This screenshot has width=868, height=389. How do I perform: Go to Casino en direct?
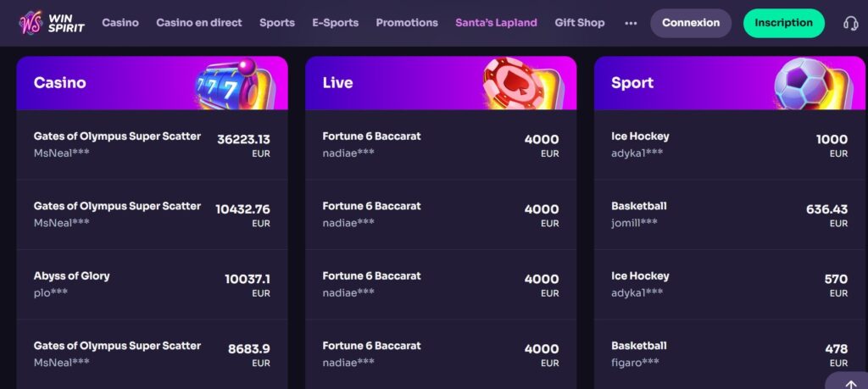click(199, 23)
